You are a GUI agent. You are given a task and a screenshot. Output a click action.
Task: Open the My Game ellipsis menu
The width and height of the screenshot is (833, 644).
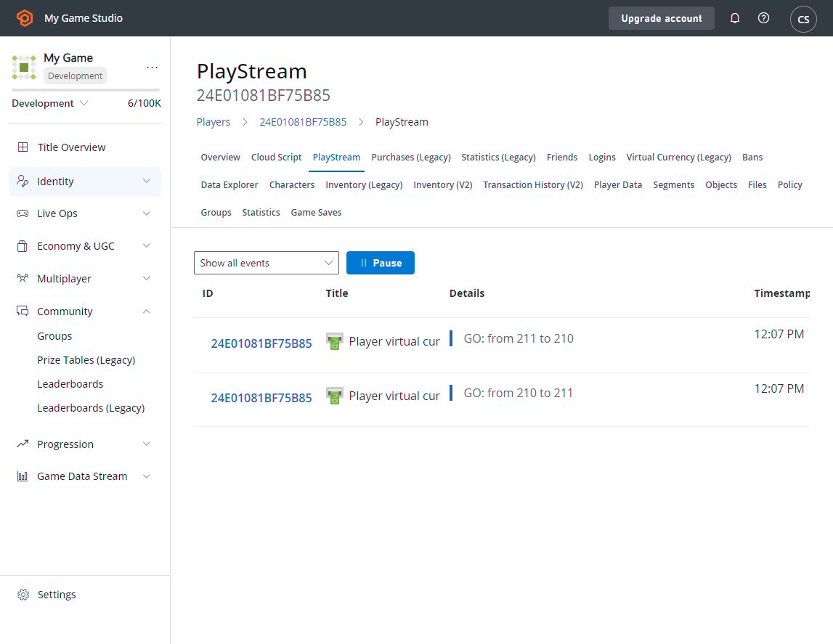152,68
